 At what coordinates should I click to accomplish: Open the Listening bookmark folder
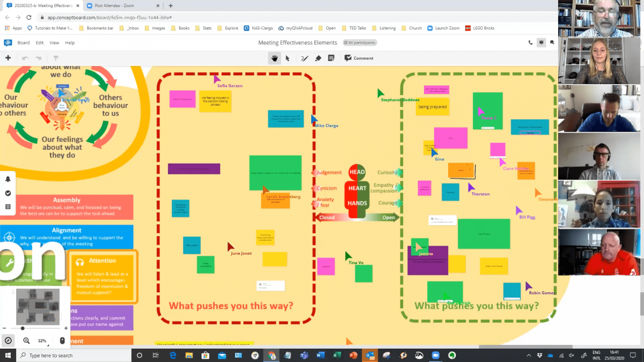click(x=383, y=28)
